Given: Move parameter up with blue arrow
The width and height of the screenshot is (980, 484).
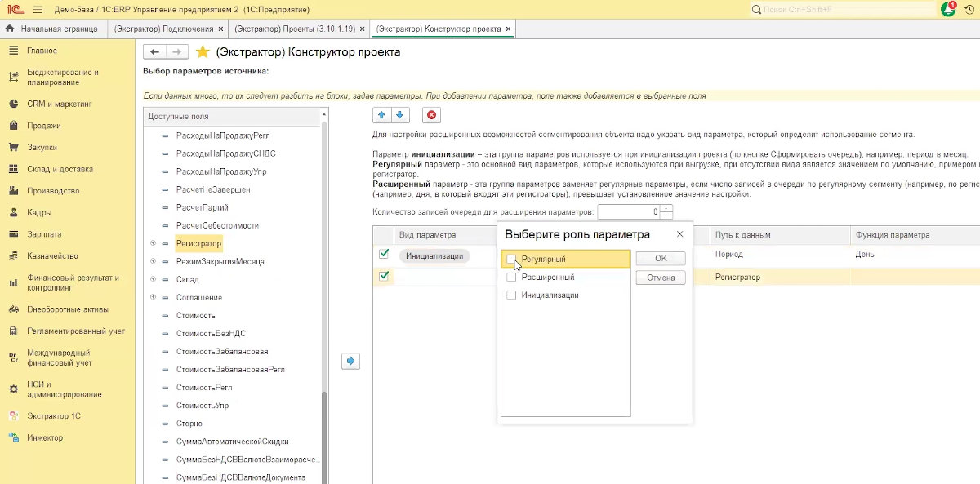Looking at the screenshot, I should pyautogui.click(x=381, y=115).
